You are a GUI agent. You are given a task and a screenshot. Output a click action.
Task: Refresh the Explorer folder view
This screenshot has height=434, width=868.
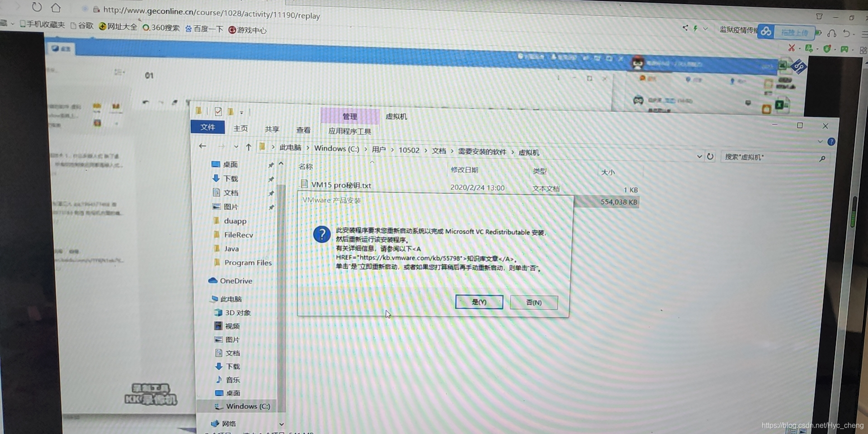click(710, 156)
